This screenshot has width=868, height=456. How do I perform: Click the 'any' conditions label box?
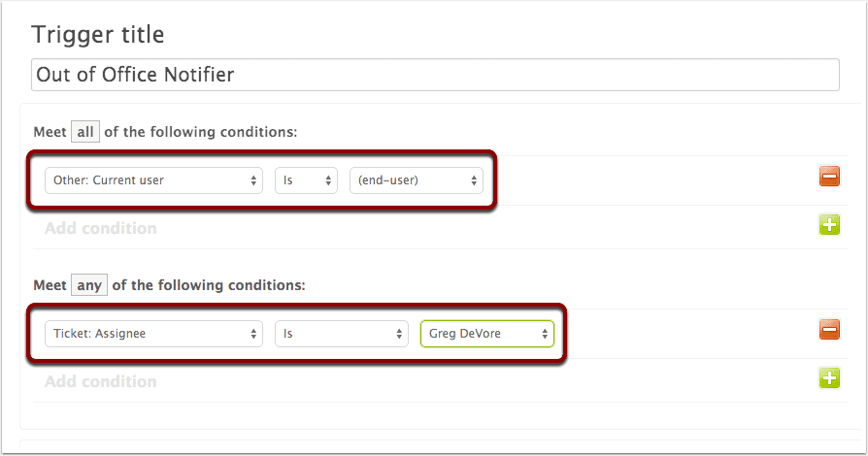(x=89, y=285)
